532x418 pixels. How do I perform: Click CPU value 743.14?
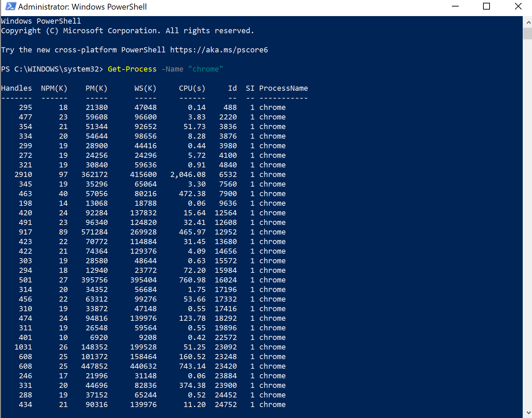pos(192,366)
